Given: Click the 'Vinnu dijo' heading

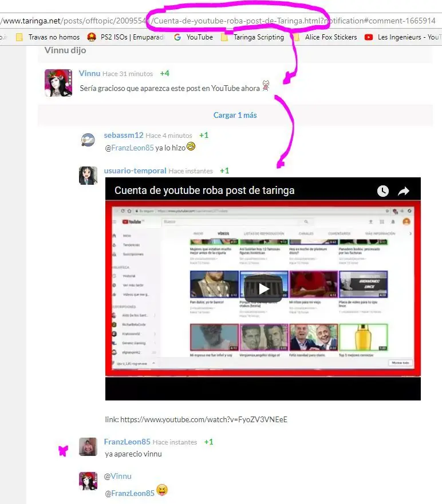Looking at the screenshot, I should coord(65,50).
